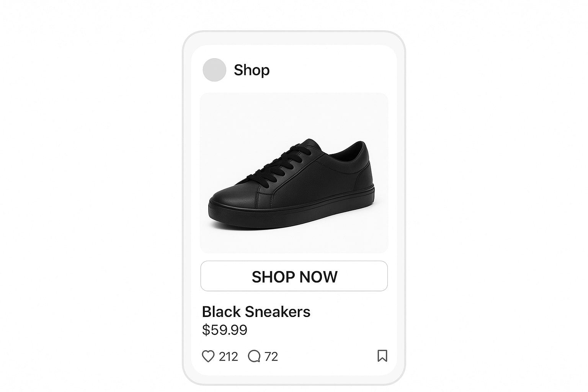Save the post with the bookmark icon
This screenshot has height=392, width=588.
(382, 356)
